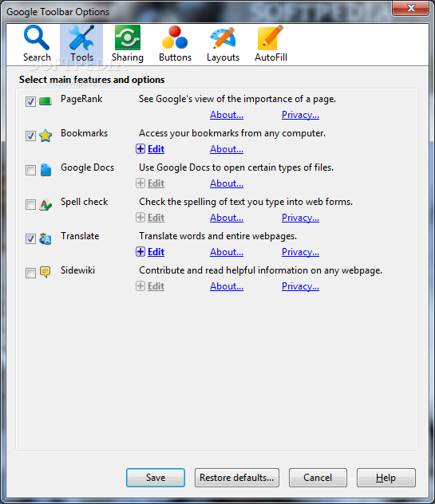Screen dimensions: 435x504
Task: Enable the Google Docs checkbox
Action: pyautogui.click(x=30, y=170)
